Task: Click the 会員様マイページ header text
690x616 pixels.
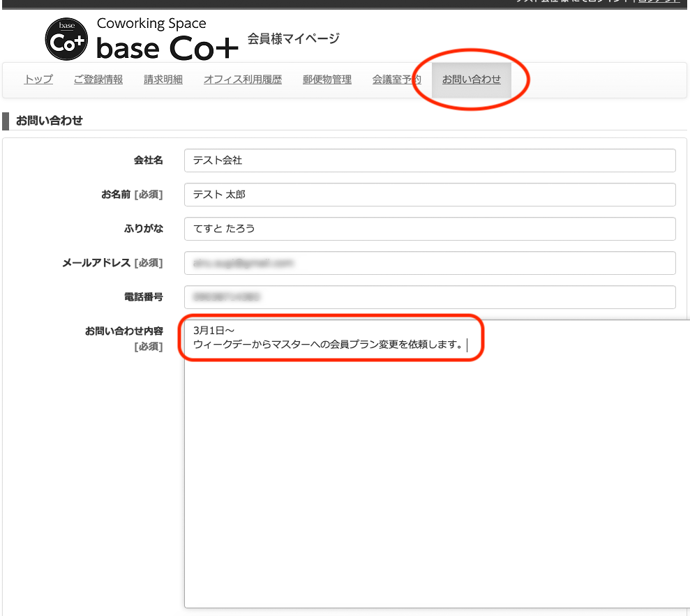Action: (294, 38)
